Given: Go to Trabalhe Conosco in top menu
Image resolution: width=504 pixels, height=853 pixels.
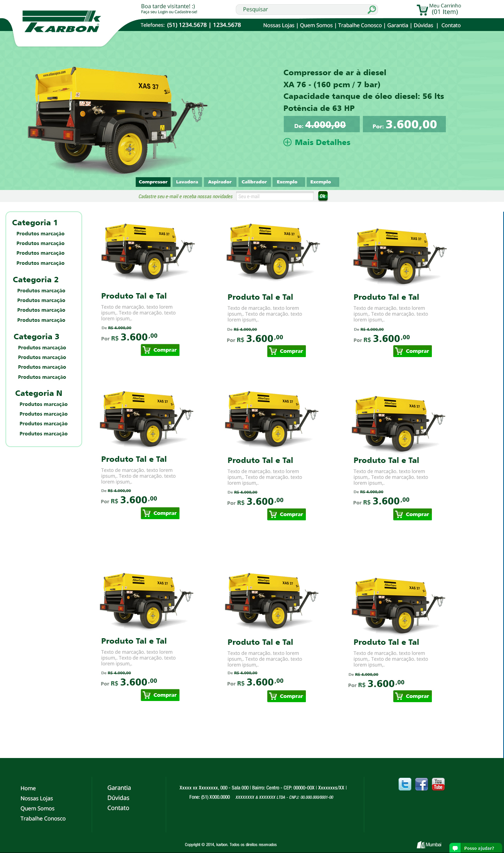Looking at the screenshot, I should coord(359,25).
